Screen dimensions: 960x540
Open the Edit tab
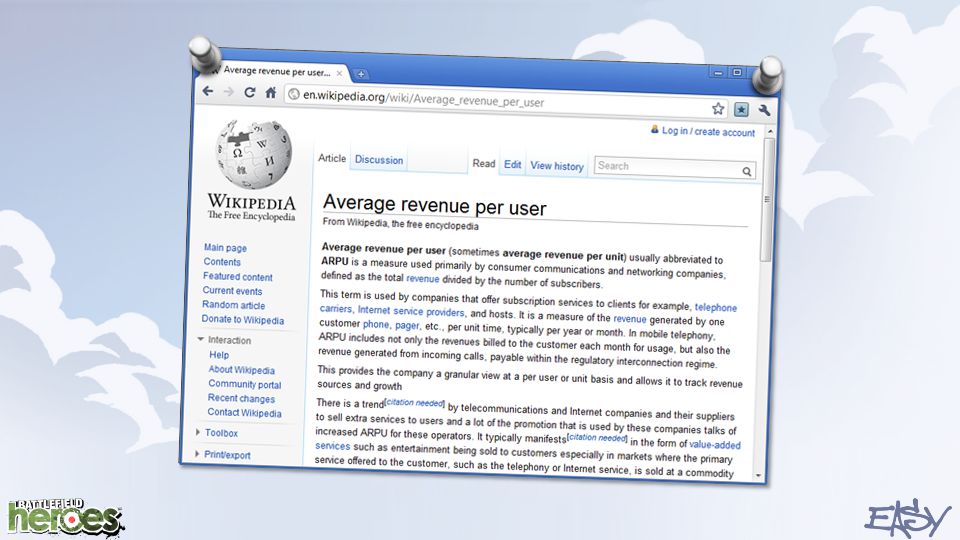(512, 165)
